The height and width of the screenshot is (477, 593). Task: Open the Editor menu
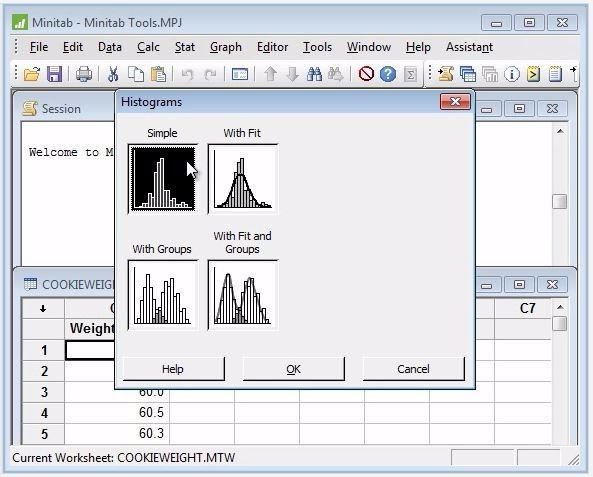tap(272, 47)
